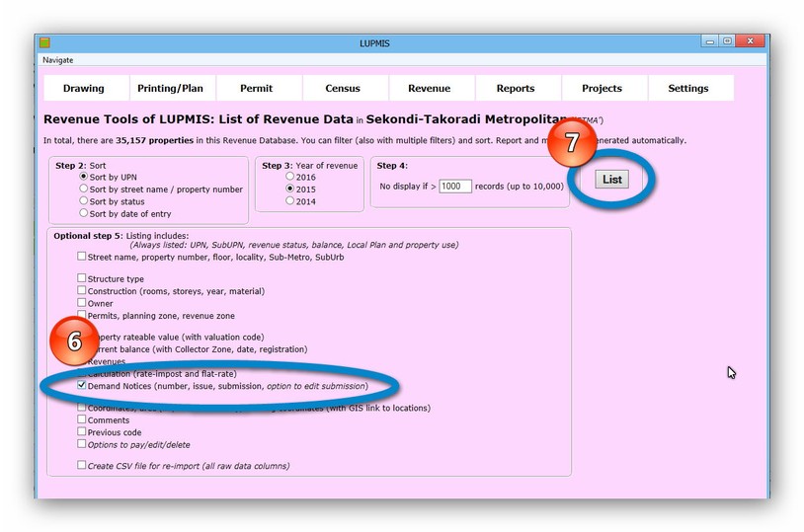Screen dimensions: 804x532
Task: Choose Sort by street name / property number
Action: (84, 189)
